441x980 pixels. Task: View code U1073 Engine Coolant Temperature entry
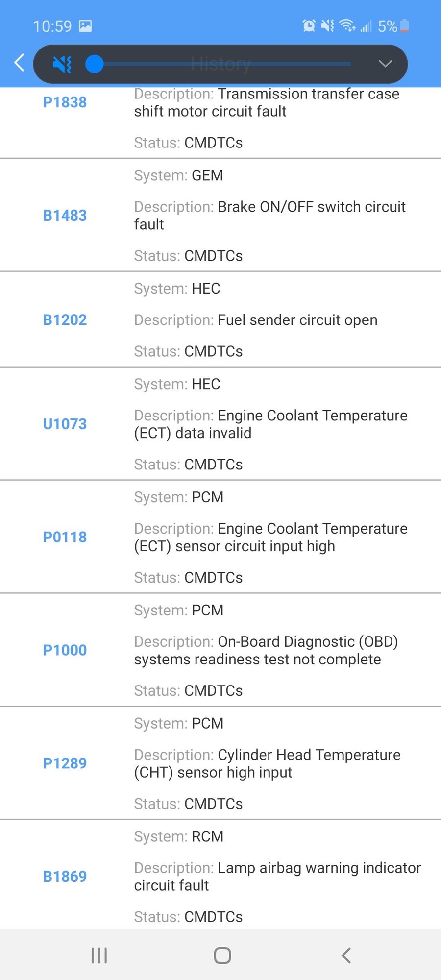point(65,424)
